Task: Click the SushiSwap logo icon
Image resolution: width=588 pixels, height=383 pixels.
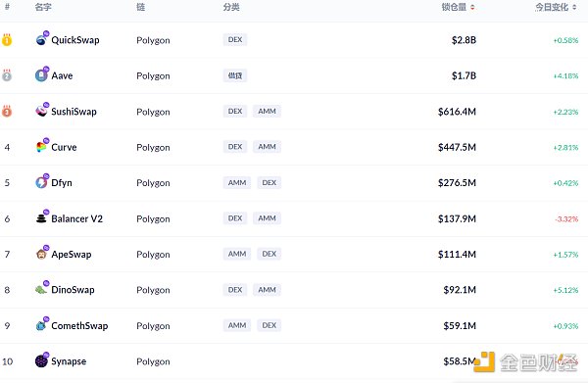Action: point(41,111)
